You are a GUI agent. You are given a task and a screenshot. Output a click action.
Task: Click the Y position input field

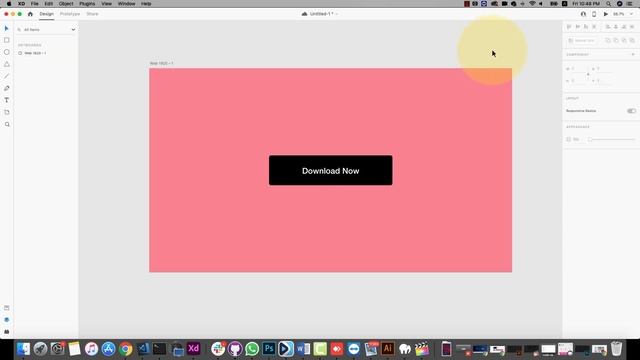(603, 81)
